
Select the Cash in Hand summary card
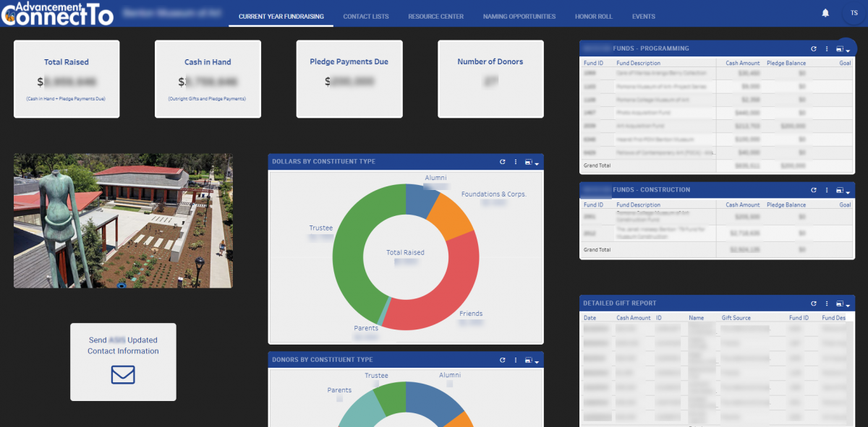pos(208,79)
